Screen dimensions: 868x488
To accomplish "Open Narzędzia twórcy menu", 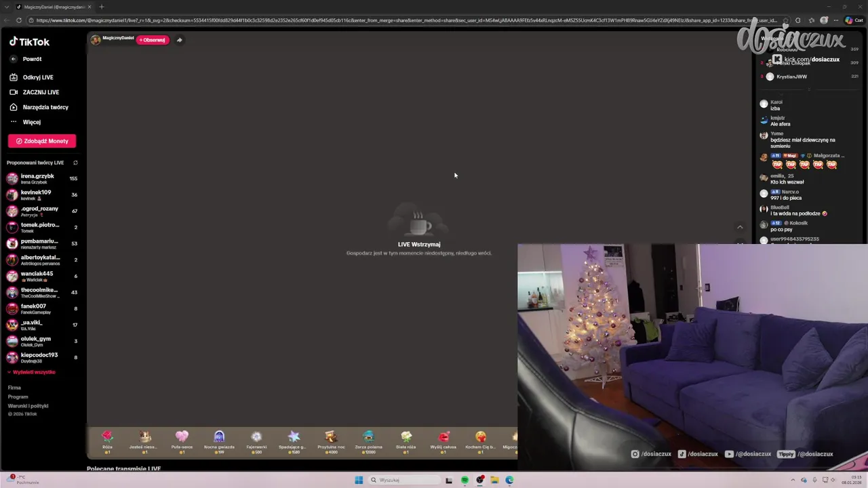I will [39, 107].
